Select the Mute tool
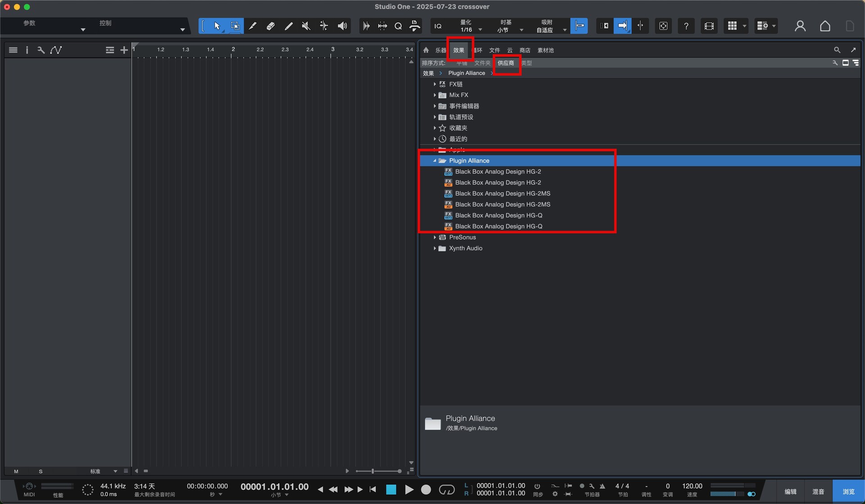Viewport: 865px width, 504px height. click(x=306, y=26)
